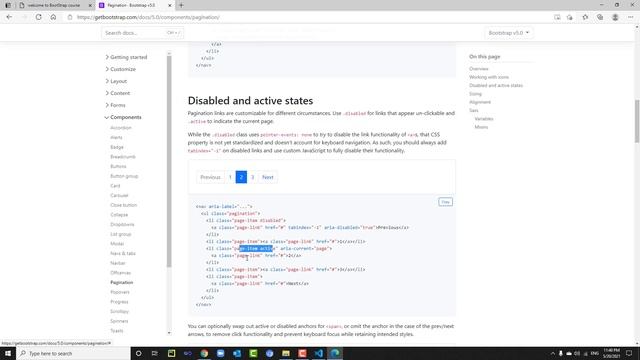
Task: Open browser home page icon
Action: [53, 17]
